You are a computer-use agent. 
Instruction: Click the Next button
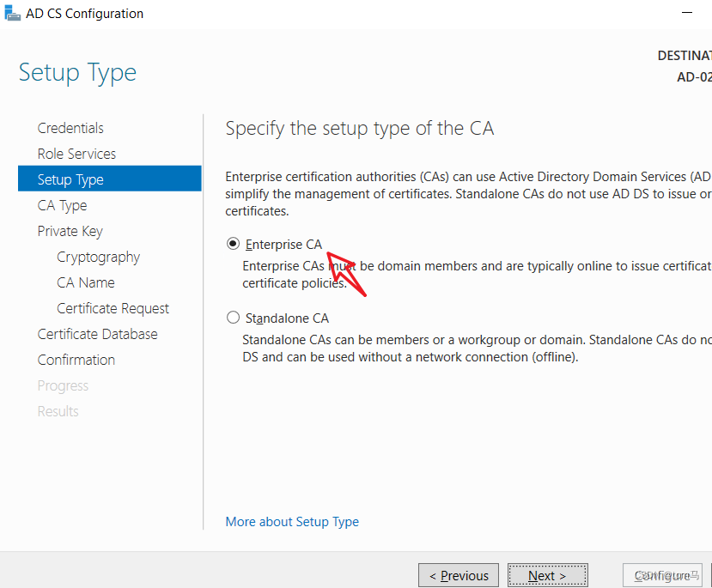(x=548, y=575)
